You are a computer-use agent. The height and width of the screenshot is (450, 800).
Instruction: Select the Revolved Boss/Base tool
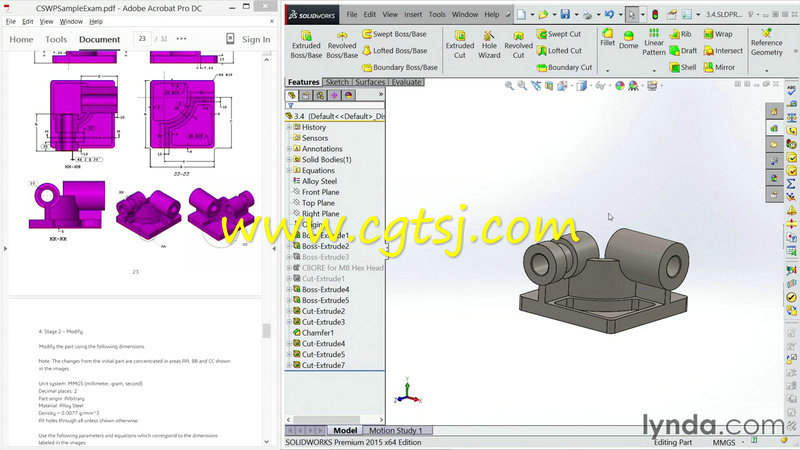point(342,44)
